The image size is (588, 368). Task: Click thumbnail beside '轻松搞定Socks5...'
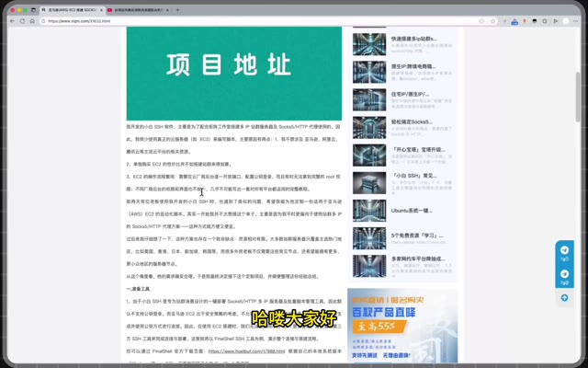(x=369, y=128)
